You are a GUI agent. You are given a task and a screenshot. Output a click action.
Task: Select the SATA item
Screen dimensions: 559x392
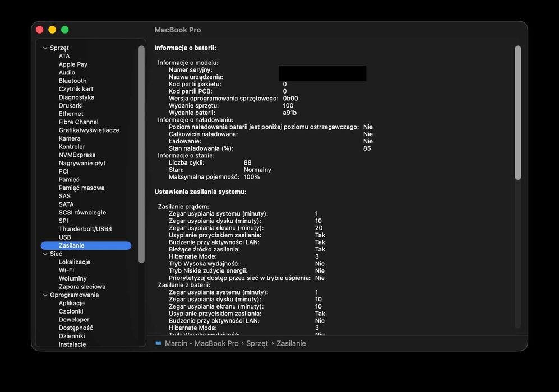pyautogui.click(x=66, y=204)
